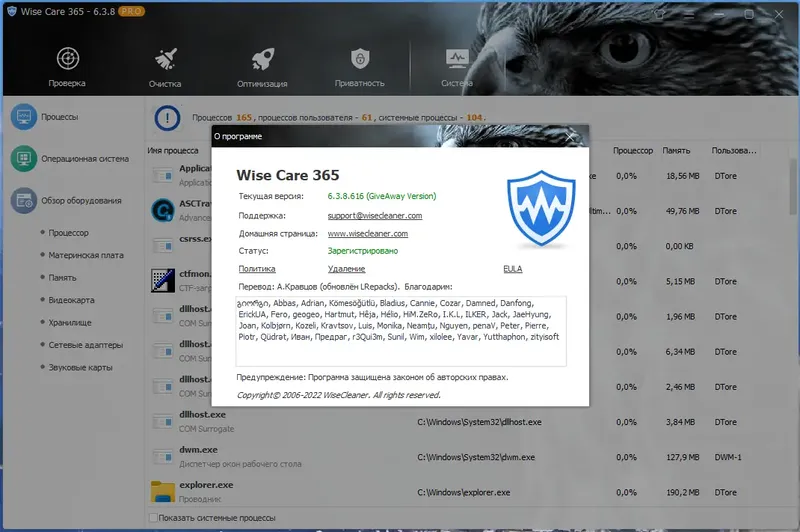Image resolution: width=800 pixels, height=532 pixels.
Task: Click 18,56 MB memory value
Action: click(683, 175)
